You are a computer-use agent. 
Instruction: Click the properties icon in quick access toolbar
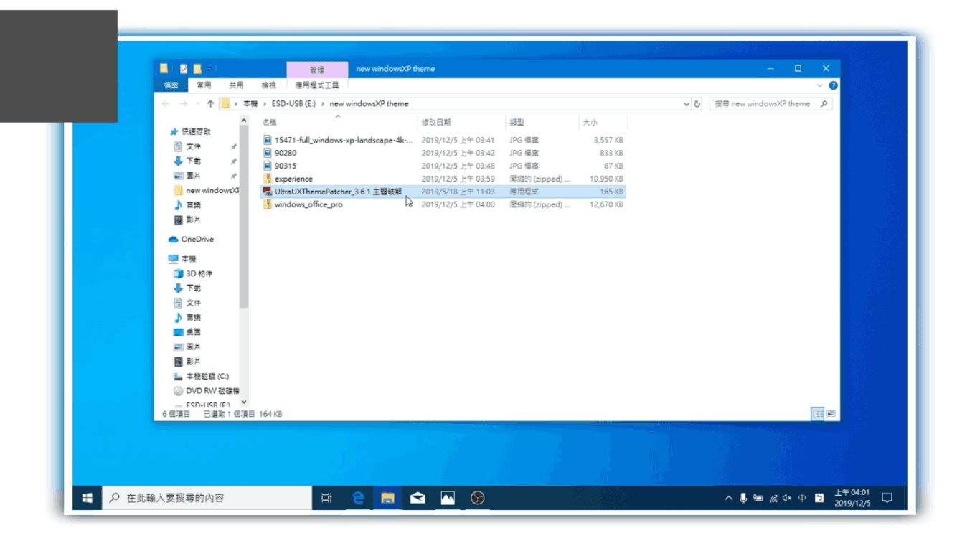click(184, 69)
